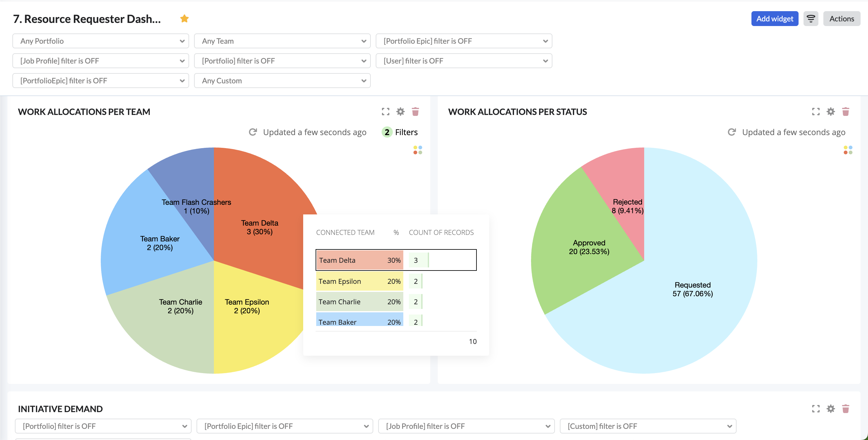Expand the [User] filter is OFF dropdown
This screenshot has height=440, width=868.
(464, 61)
